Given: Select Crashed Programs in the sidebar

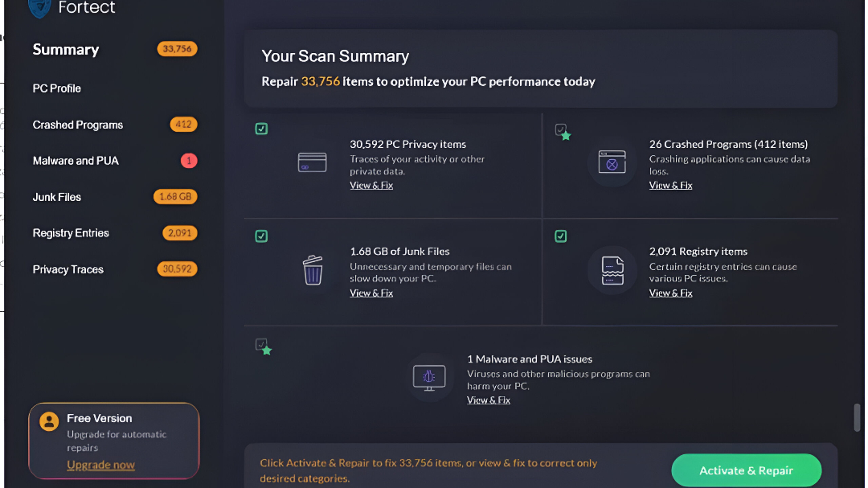Looking at the screenshot, I should tap(78, 125).
